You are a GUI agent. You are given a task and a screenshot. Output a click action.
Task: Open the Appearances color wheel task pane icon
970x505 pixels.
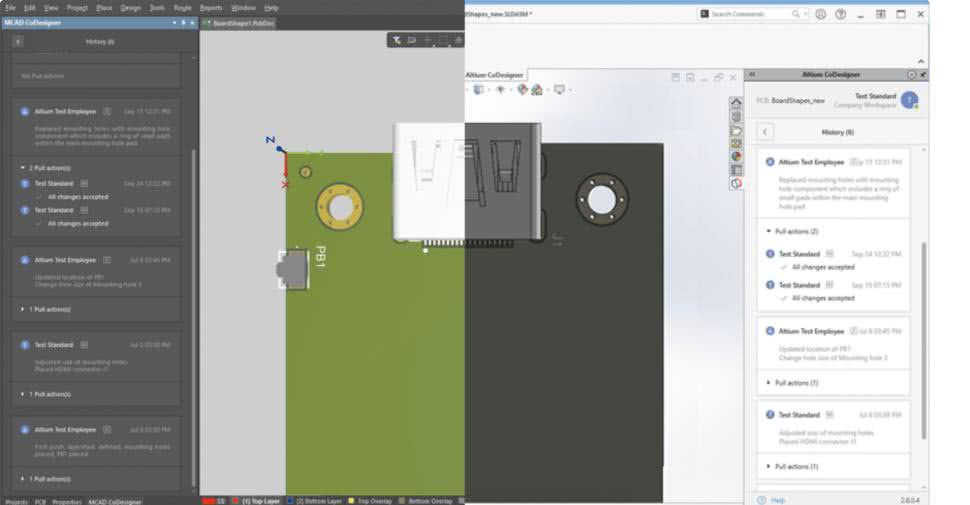(x=736, y=156)
